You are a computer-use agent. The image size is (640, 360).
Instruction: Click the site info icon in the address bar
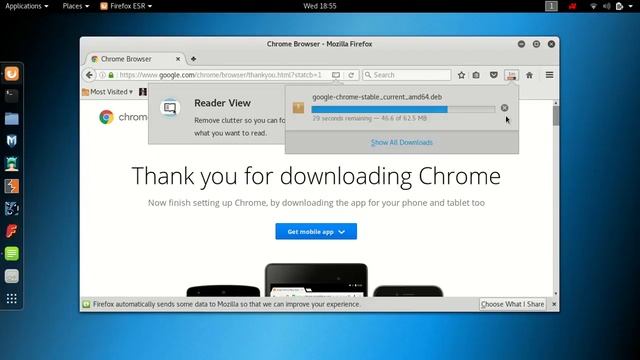pyautogui.click(x=102, y=75)
